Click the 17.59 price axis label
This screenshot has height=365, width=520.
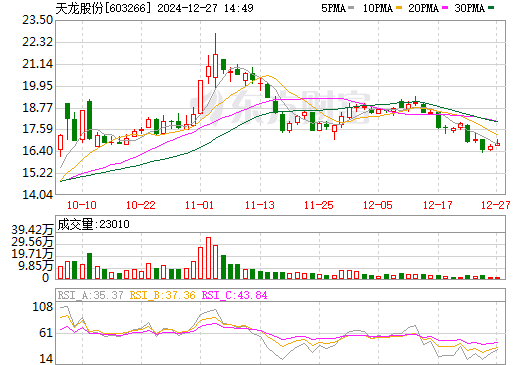(37, 129)
